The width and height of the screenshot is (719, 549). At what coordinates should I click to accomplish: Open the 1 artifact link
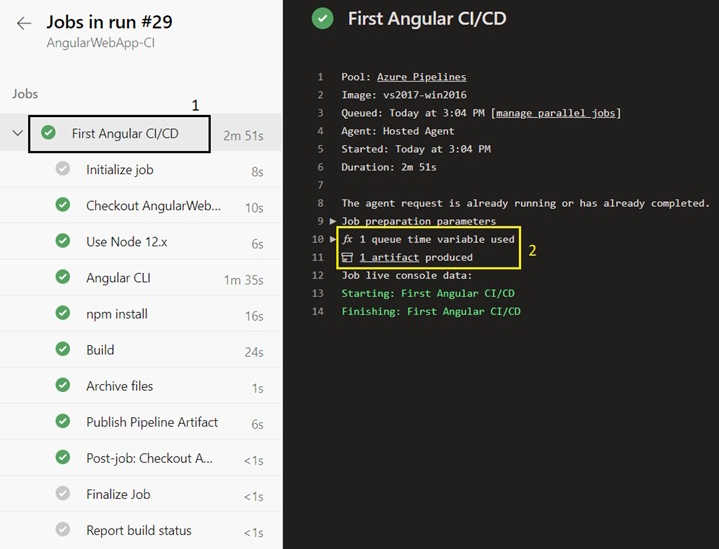click(x=389, y=257)
